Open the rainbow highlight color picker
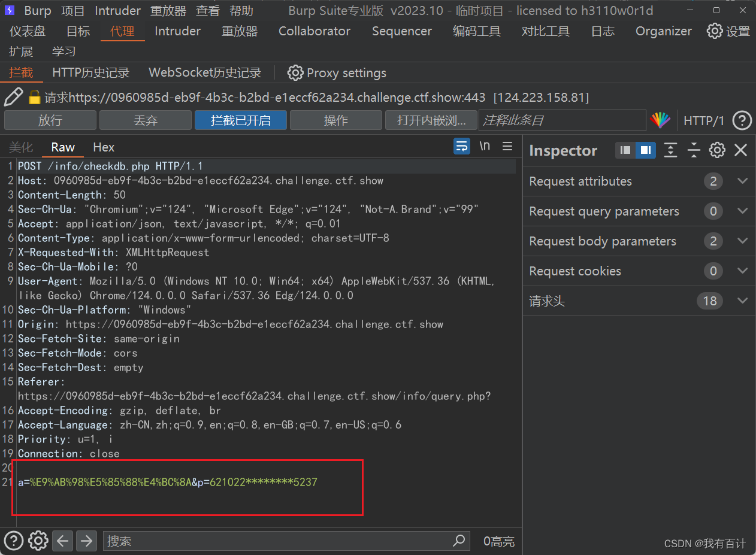The height and width of the screenshot is (555, 756). point(660,120)
